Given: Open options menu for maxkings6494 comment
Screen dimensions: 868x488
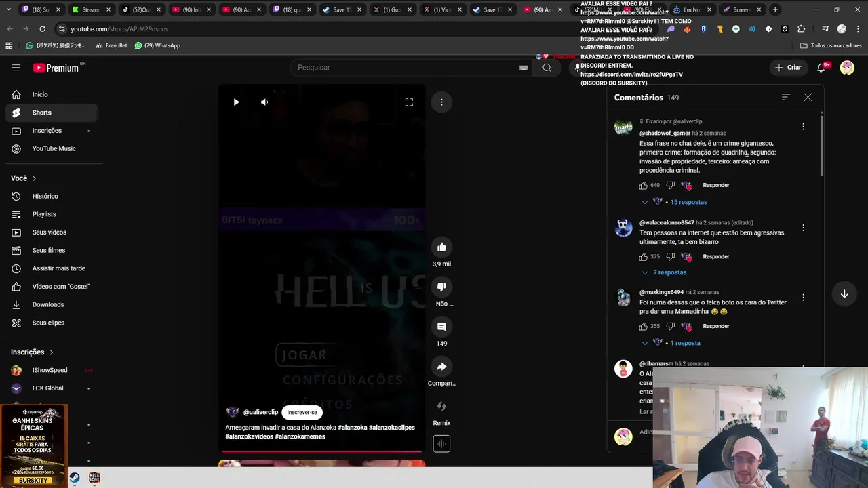Looking at the screenshot, I should click(803, 298).
